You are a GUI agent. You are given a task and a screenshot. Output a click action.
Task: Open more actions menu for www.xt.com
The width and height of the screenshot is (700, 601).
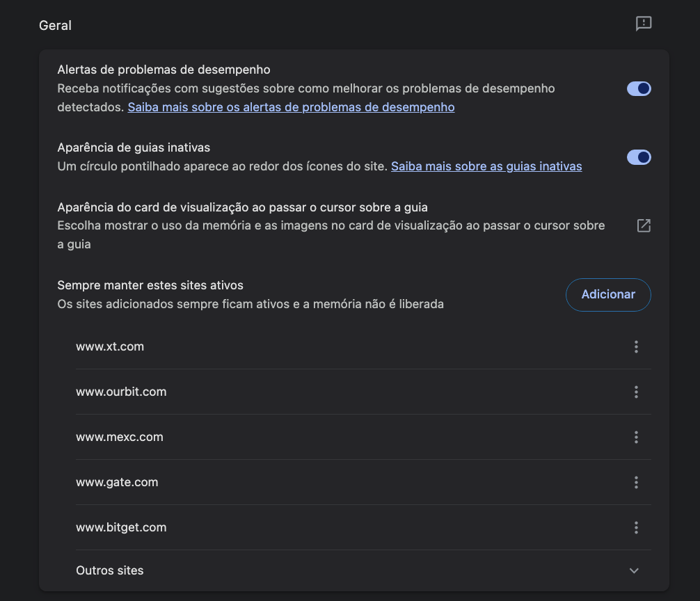click(636, 347)
